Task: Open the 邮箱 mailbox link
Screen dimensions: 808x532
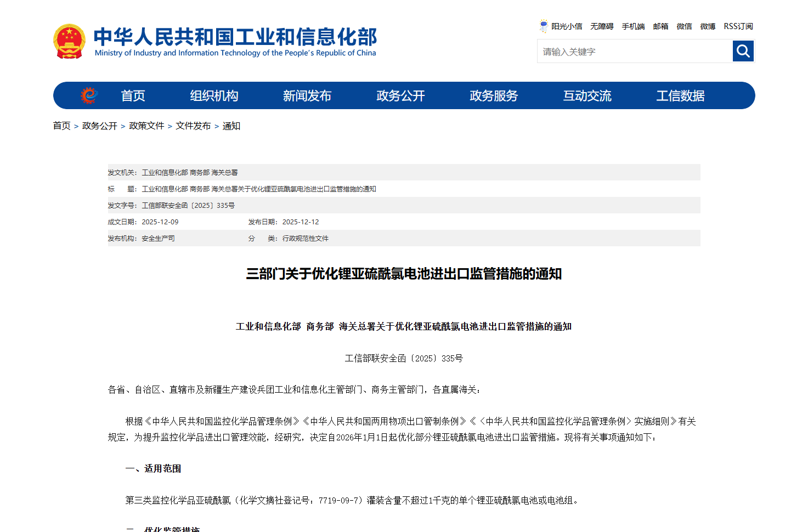Action: point(660,26)
